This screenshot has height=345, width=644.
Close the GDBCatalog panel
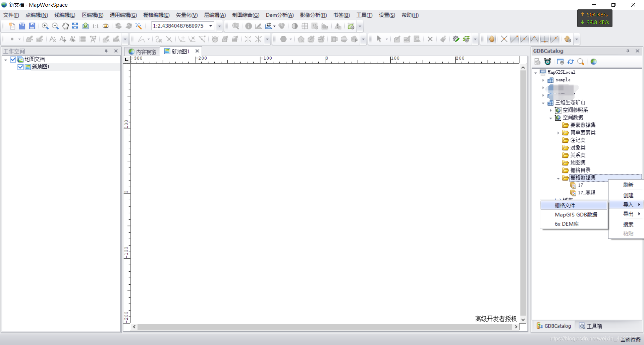tap(637, 51)
